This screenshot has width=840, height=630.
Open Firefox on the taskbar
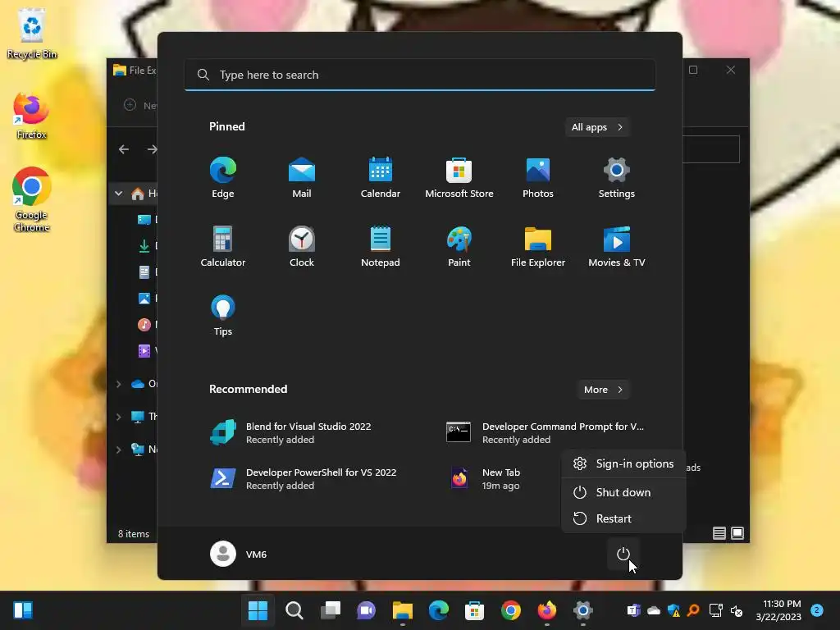click(x=547, y=610)
